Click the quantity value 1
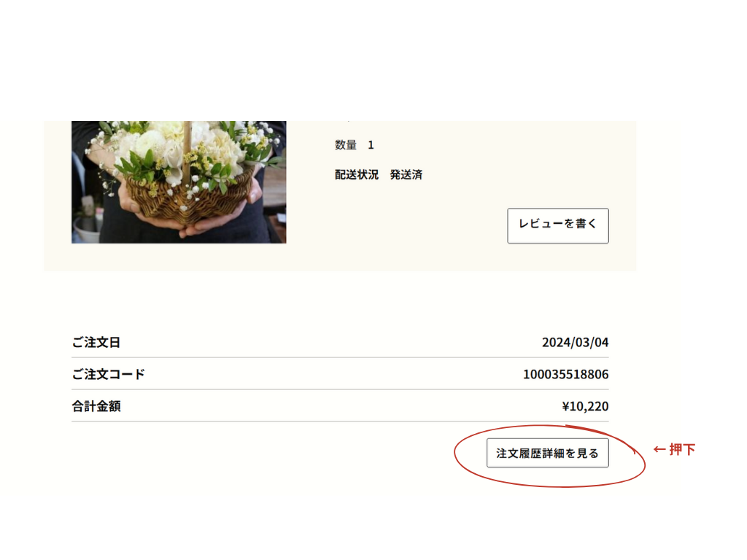This screenshot has width=747, height=560. pyautogui.click(x=371, y=145)
